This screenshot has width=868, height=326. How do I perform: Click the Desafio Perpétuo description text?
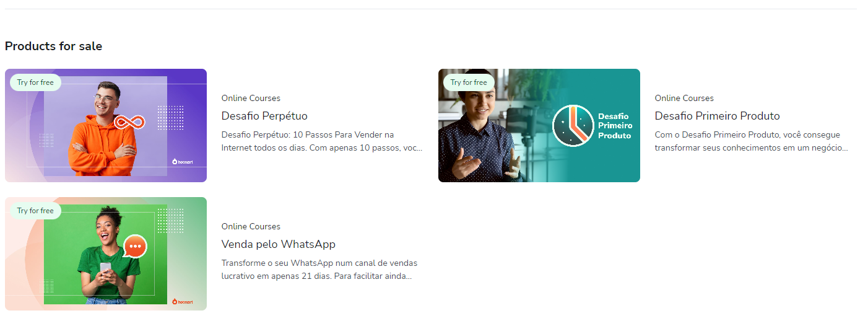click(322, 141)
